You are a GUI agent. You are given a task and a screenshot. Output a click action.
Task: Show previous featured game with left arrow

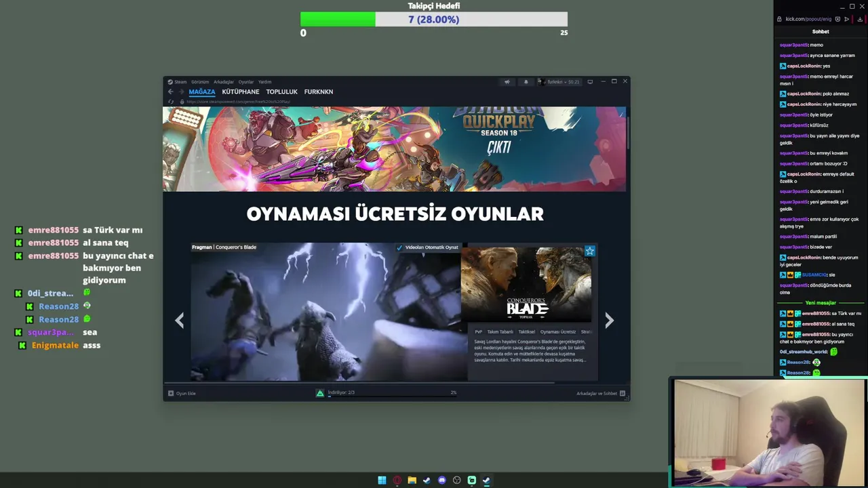pyautogui.click(x=179, y=321)
